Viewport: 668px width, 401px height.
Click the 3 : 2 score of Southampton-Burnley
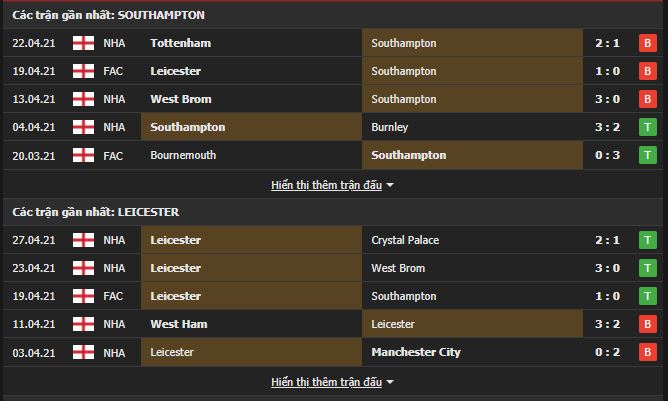click(x=607, y=127)
